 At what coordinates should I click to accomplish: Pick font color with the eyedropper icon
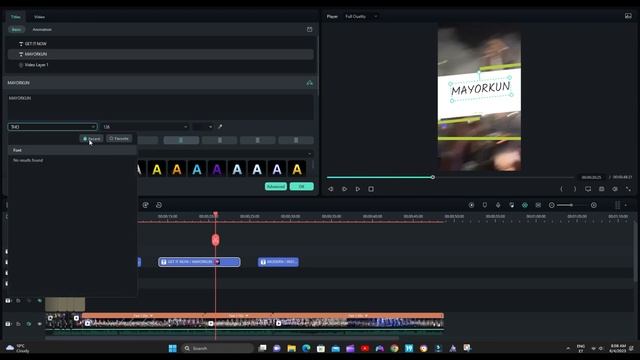click(220, 127)
